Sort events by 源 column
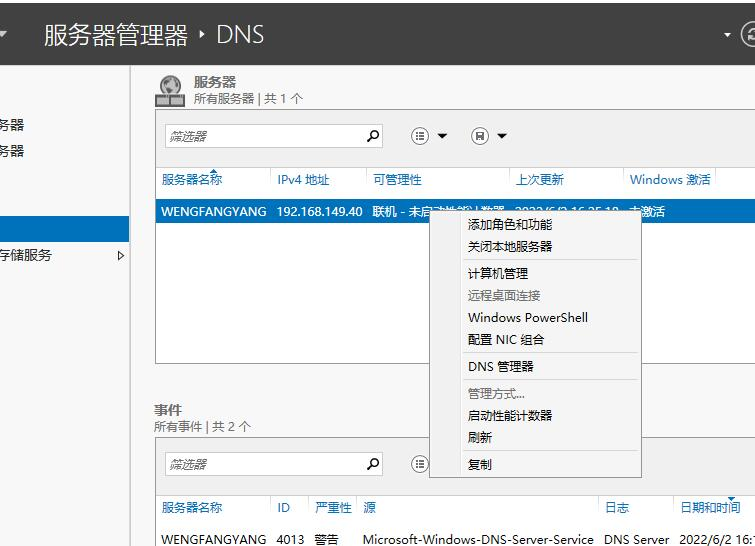 (369, 507)
